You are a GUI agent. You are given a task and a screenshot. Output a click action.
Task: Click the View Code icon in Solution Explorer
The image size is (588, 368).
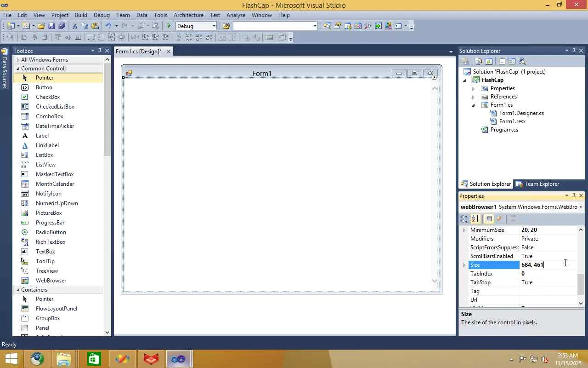tap(502, 61)
